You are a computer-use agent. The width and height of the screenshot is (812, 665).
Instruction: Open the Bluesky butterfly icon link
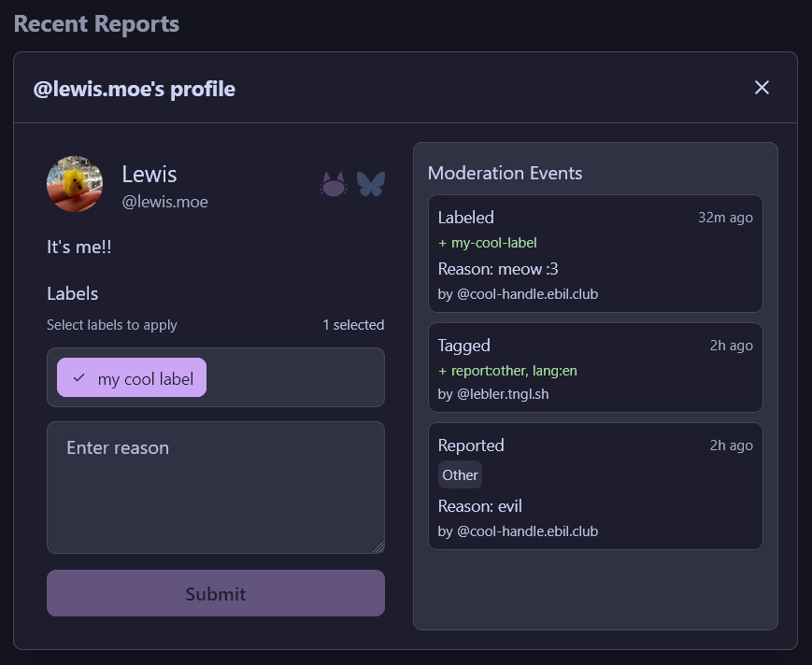tap(371, 184)
